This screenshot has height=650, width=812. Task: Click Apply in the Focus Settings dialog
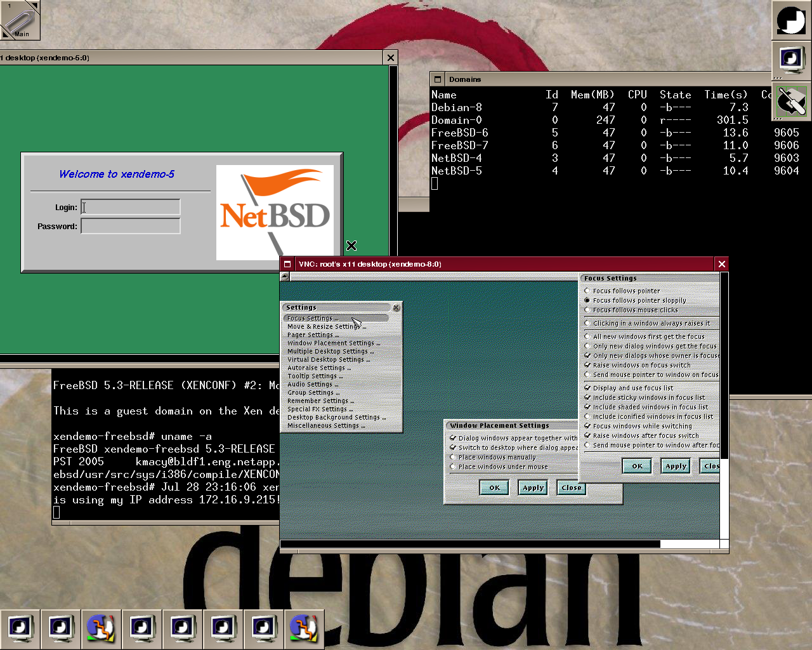[x=676, y=466]
